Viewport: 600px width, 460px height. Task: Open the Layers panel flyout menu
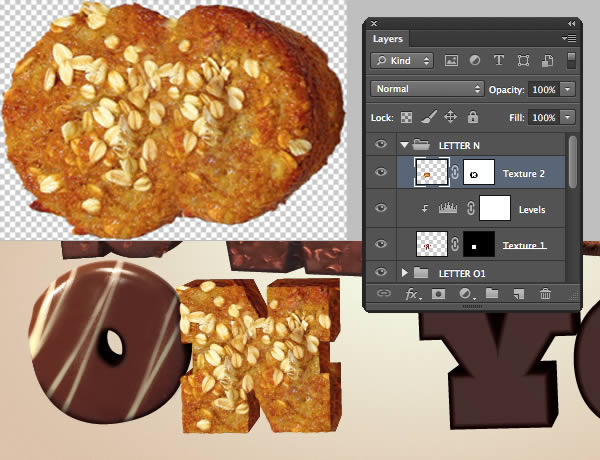[569, 38]
